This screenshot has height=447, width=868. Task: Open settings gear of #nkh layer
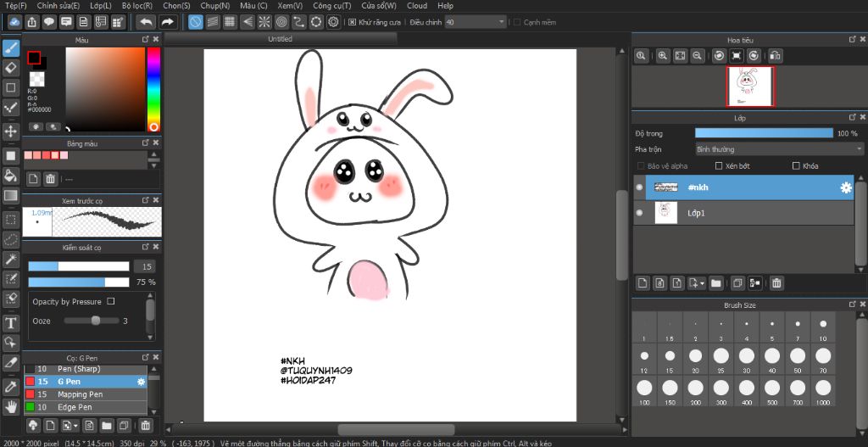coord(846,187)
